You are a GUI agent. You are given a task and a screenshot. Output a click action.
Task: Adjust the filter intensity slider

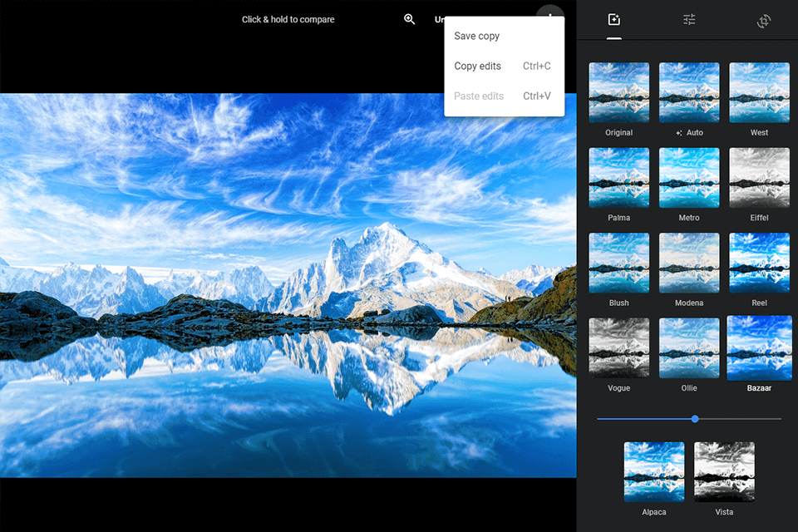695,419
